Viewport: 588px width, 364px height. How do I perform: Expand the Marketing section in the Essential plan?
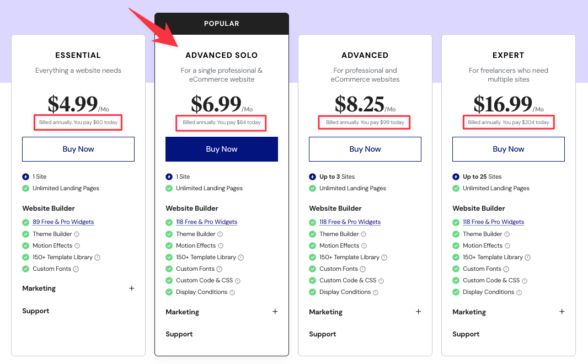pos(132,288)
